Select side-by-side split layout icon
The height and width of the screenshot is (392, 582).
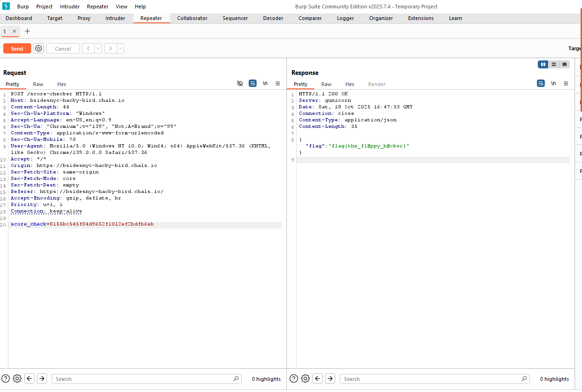542,65
